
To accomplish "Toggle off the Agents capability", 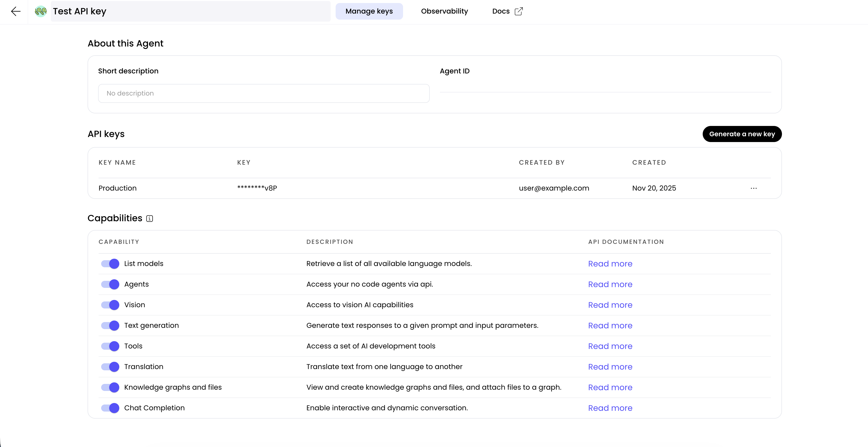I will pyautogui.click(x=110, y=284).
